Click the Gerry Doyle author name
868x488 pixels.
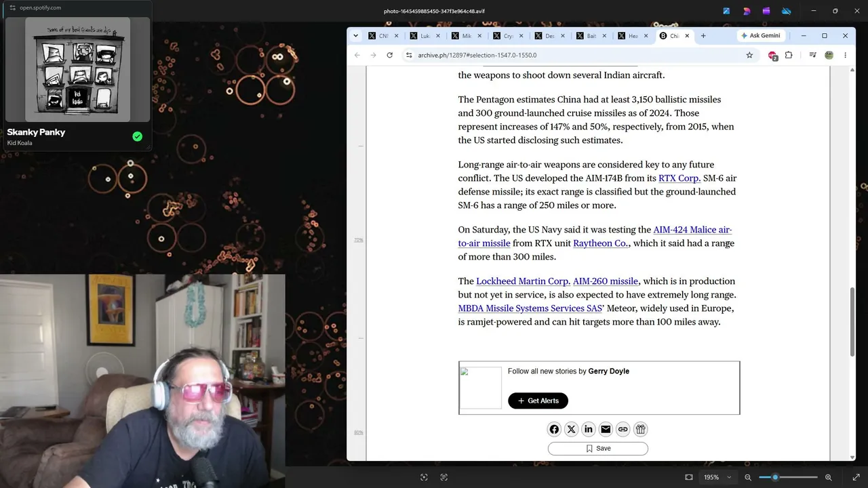[609, 371]
